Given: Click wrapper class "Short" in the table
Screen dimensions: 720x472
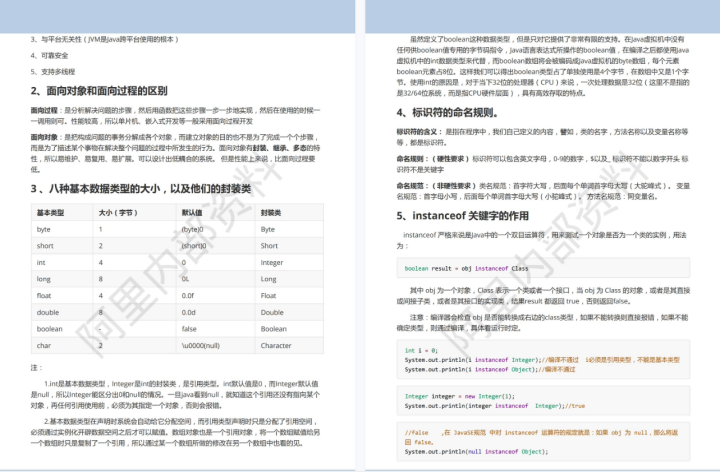Looking at the screenshot, I should pyautogui.click(x=269, y=246).
